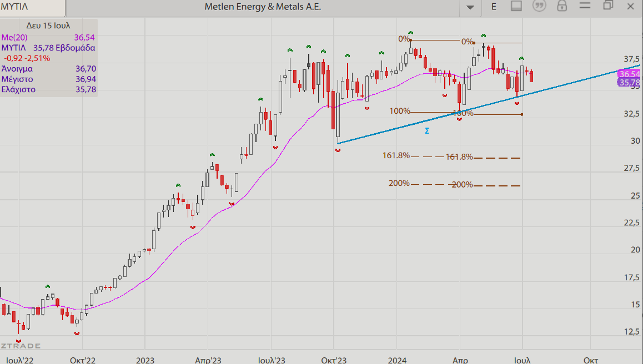Click the 15 price axis label
Screen dimensions: 643x364
point(635,305)
